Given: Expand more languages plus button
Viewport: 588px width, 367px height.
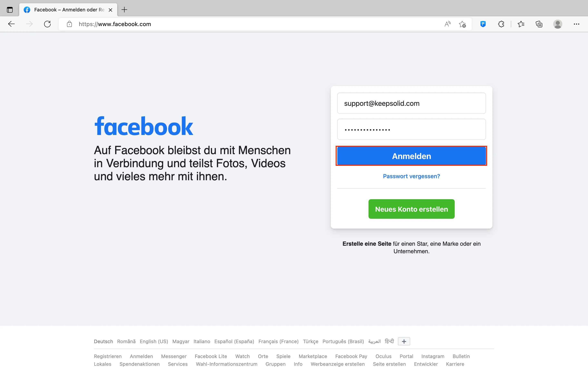Looking at the screenshot, I should (x=404, y=341).
